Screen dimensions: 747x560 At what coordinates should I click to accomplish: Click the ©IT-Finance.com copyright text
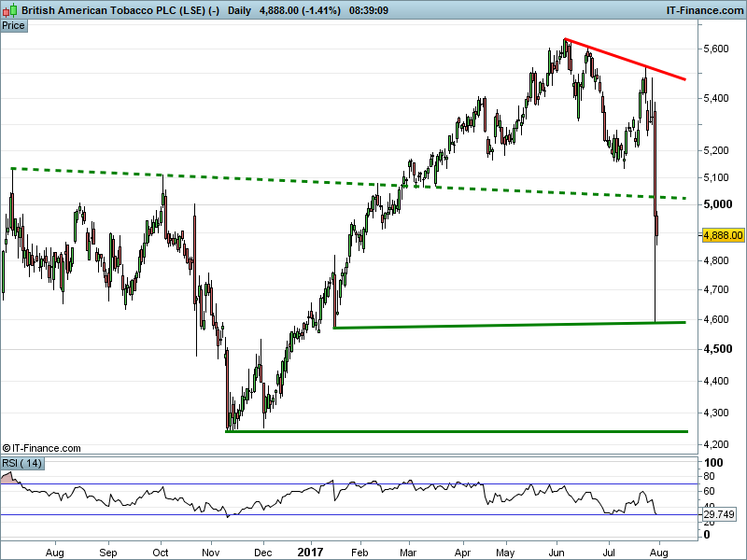[41, 448]
